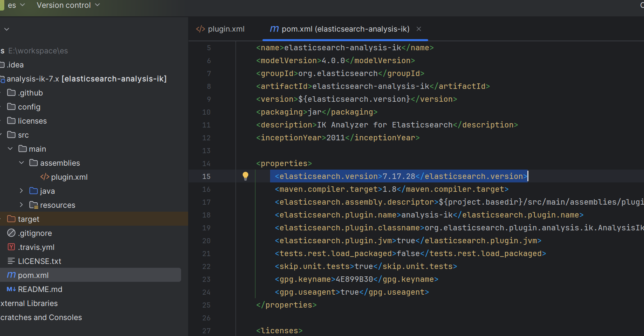Image resolution: width=644 pixels, height=336 pixels.
Task: Select the pom.xml (elasticsearch-analysis-ik) tab
Action: (340, 29)
